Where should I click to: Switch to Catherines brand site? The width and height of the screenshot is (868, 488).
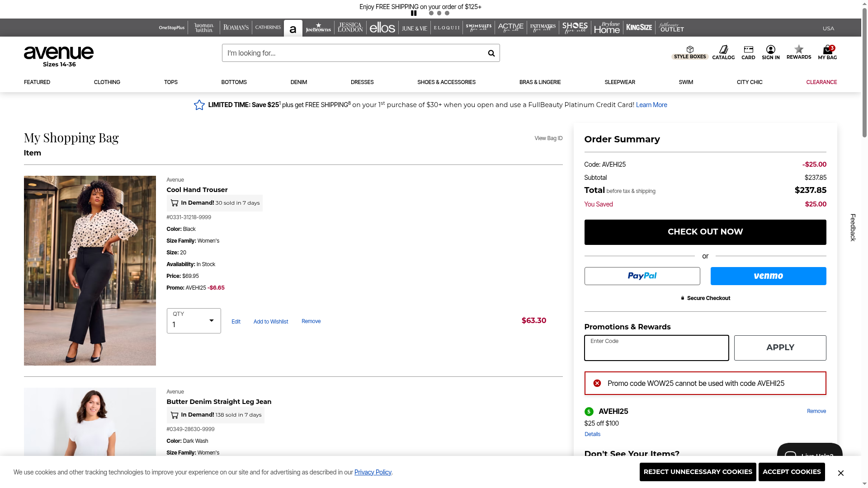[x=268, y=28]
